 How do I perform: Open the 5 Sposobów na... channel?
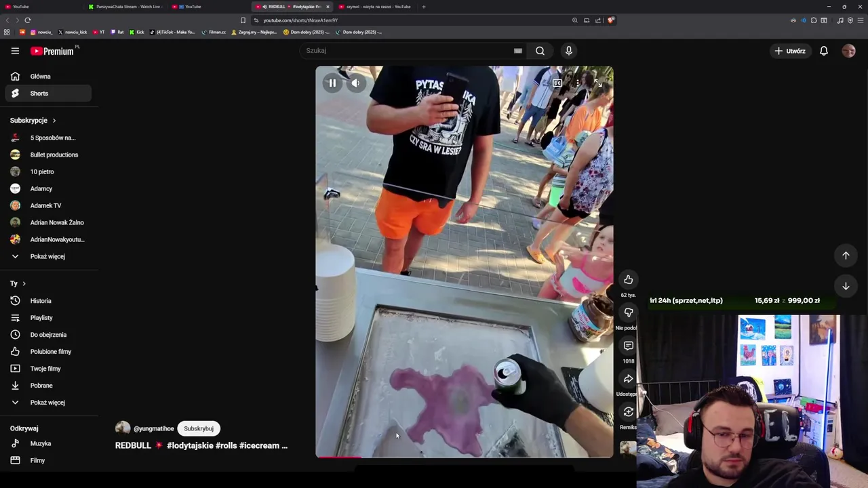pos(47,138)
